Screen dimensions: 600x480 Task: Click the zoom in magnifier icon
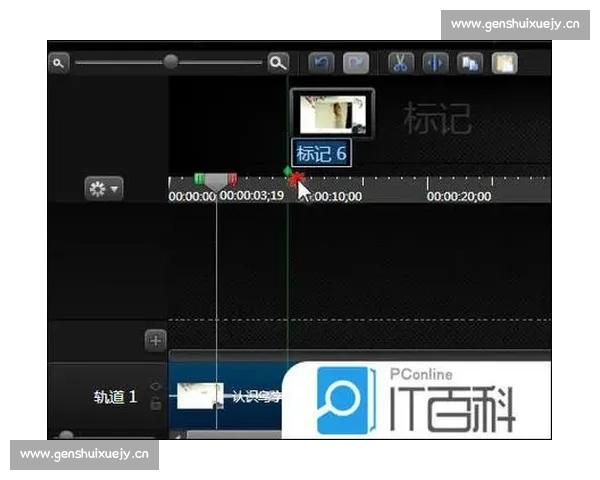(278, 62)
